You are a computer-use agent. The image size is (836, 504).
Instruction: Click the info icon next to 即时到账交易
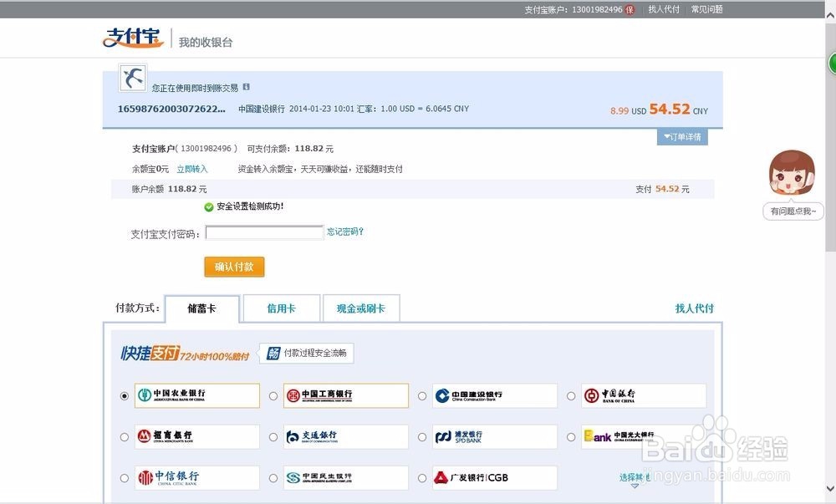pos(246,87)
